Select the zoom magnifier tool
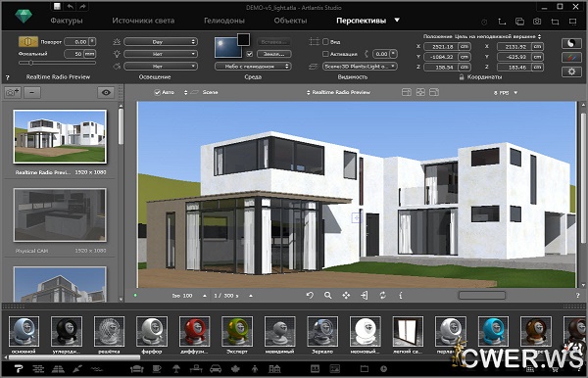 click(x=327, y=296)
